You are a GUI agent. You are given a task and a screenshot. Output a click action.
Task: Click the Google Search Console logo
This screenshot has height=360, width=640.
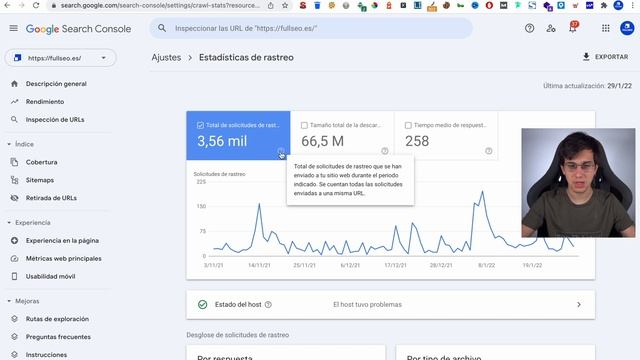[x=78, y=29]
